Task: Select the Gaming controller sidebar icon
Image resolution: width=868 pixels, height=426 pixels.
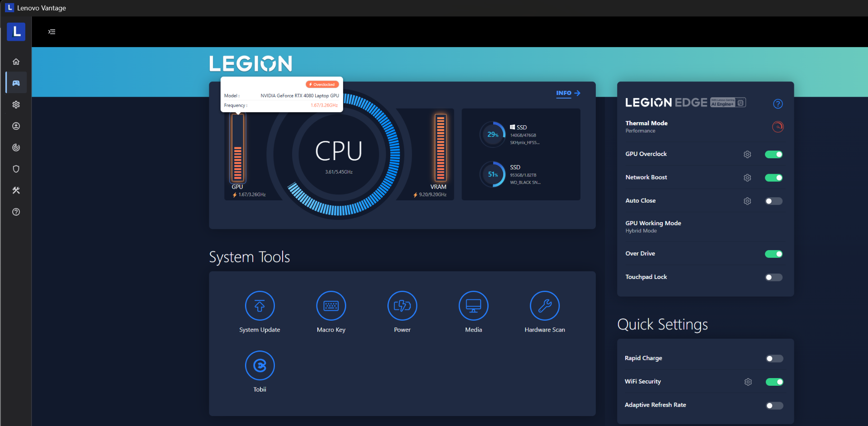Action: 16,83
